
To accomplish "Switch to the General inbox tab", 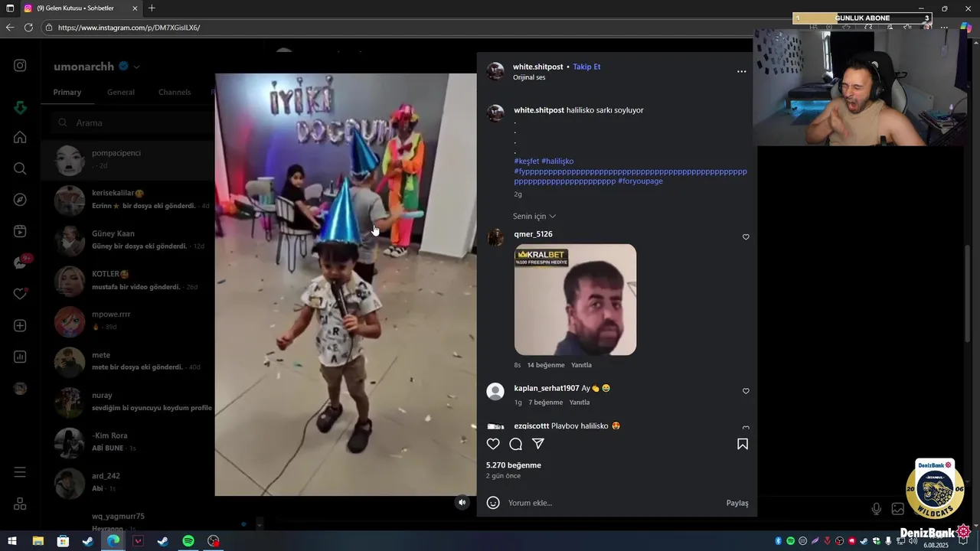I will tap(121, 93).
